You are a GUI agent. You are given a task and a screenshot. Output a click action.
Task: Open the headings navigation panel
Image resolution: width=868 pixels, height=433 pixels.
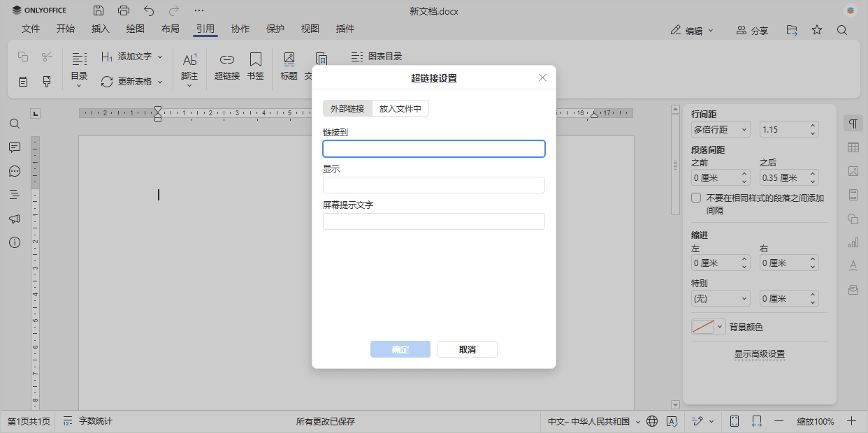coord(15,195)
